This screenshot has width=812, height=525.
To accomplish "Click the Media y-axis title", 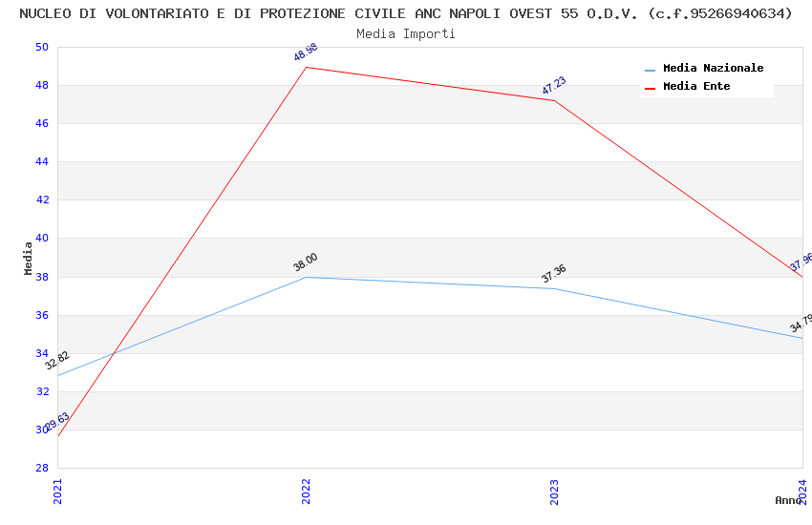I will [29, 258].
